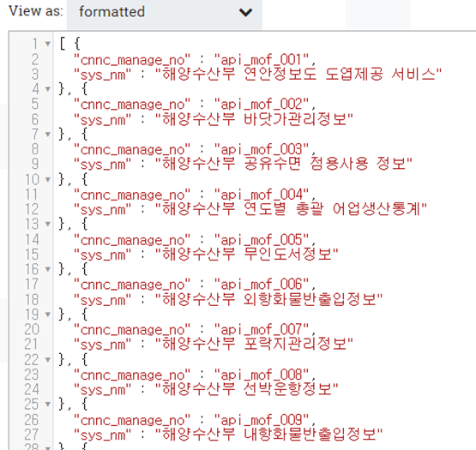Click the value "api_mof_009"
This screenshot has height=450, width=476.
262,421
